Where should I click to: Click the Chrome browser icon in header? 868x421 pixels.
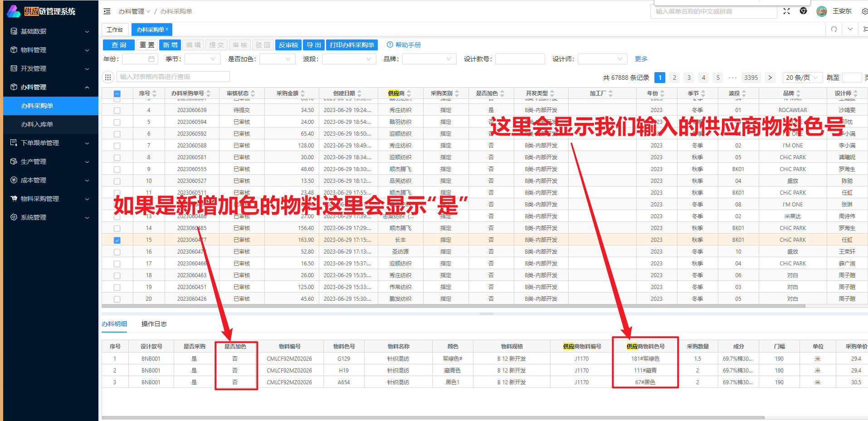[803, 11]
